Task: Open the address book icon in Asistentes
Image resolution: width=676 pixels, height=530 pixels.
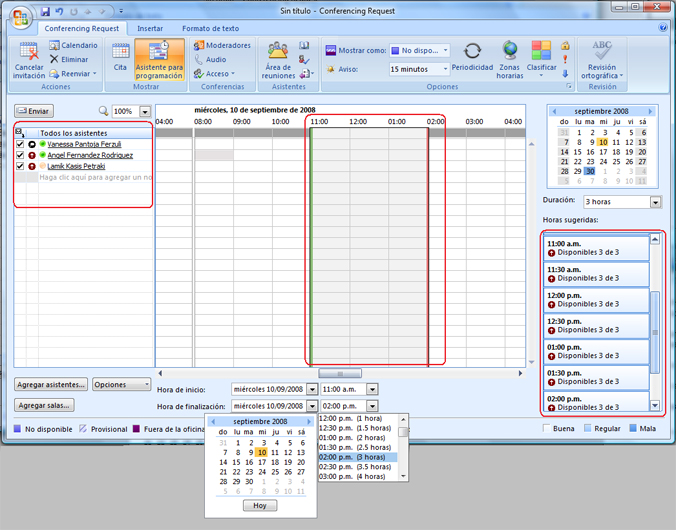Action: tap(304, 45)
